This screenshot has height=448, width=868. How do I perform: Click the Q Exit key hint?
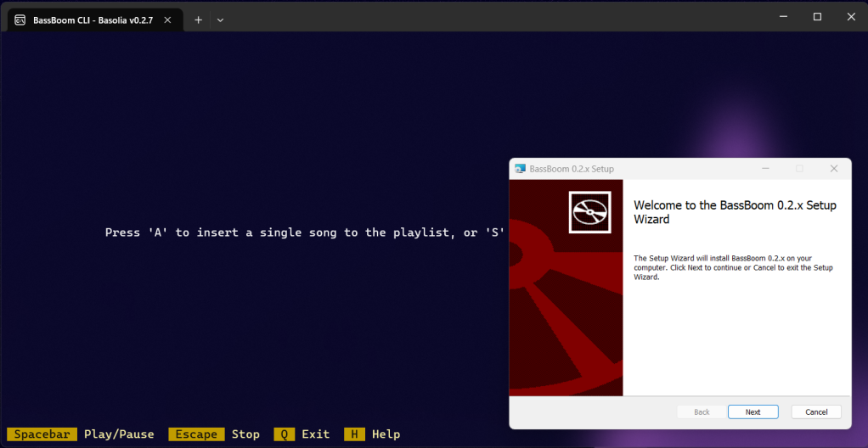point(302,434)
